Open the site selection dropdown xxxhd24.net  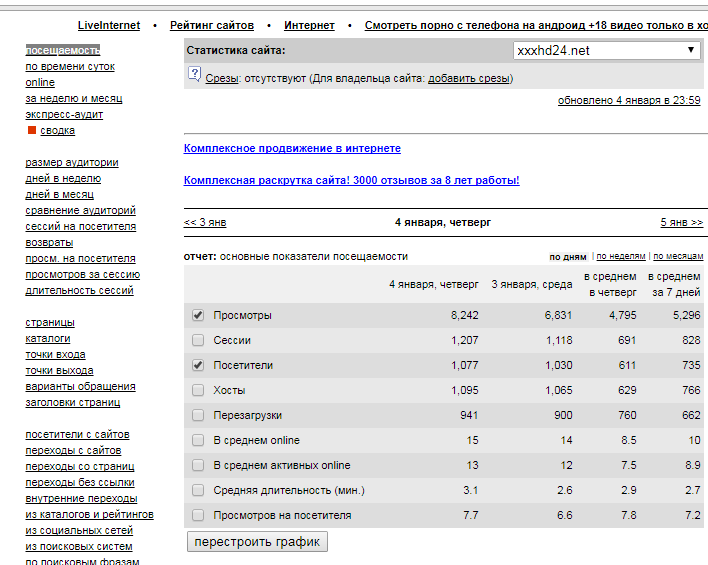click(x=607, y=51)
